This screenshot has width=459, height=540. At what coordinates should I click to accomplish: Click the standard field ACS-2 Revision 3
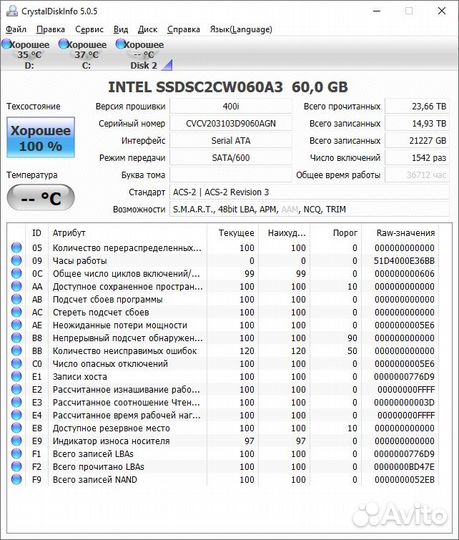309,192
